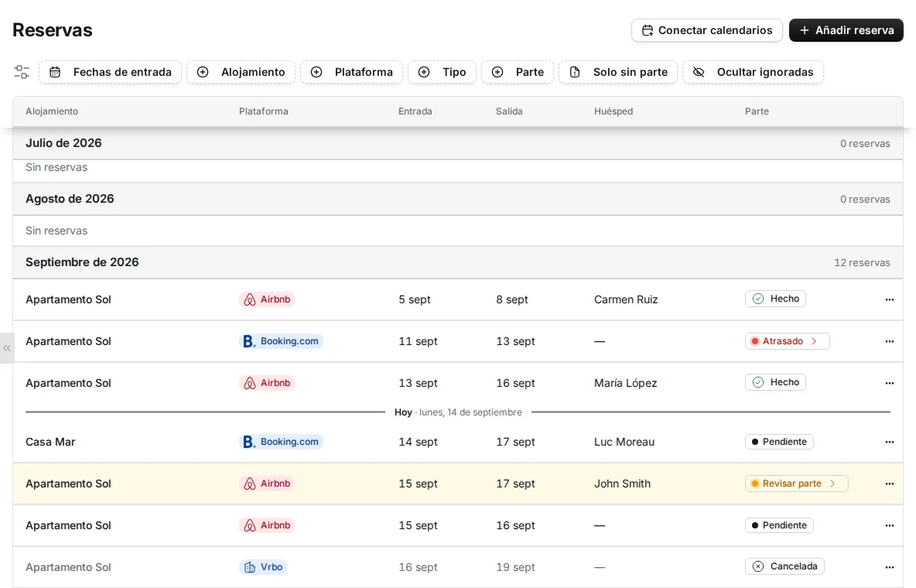
Task: Click the Airbnb badge in John Smith row
Action: (267, 484)
